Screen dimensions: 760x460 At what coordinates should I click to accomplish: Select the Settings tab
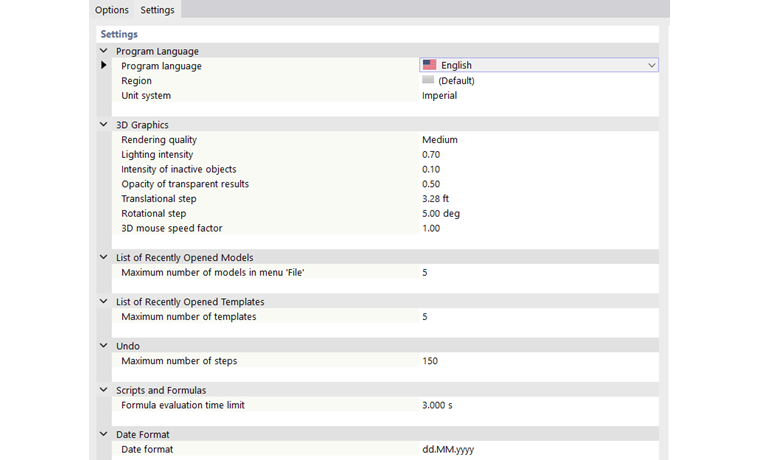[x=157, y=10]
